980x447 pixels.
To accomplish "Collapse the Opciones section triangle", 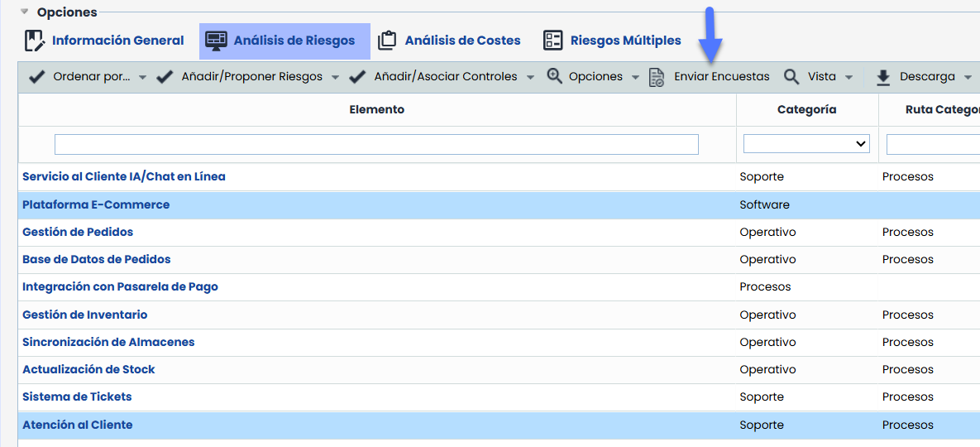I will 25,12.
